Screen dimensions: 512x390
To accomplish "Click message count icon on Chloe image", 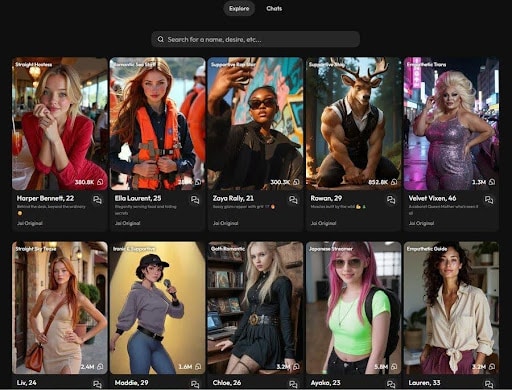I will (x=296, y=366).
